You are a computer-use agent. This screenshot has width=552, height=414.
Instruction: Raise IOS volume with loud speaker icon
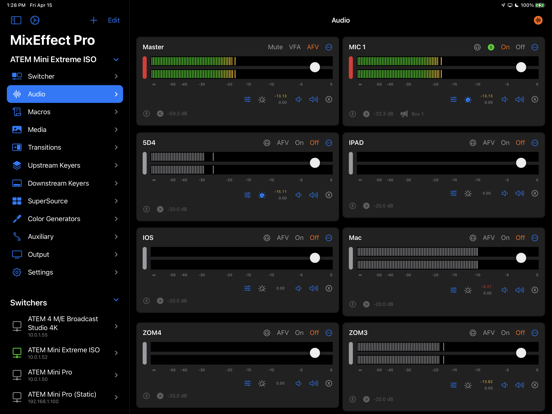pos(313,288)
